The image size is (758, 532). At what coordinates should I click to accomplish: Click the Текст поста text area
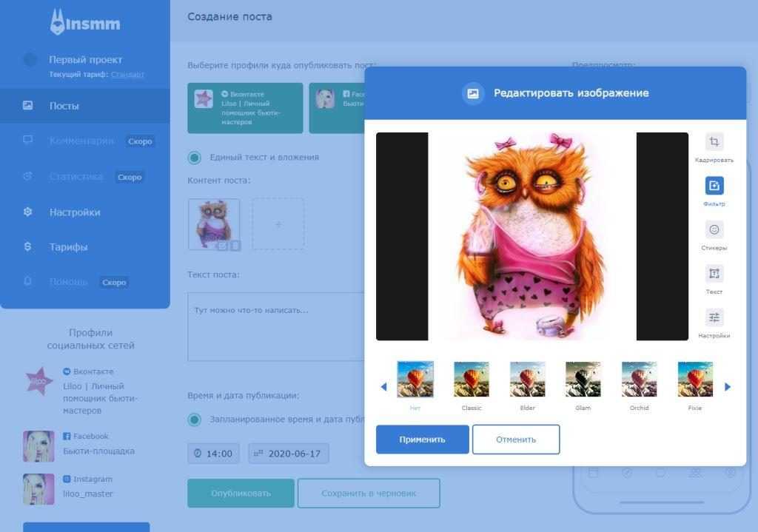[x=275, y=326]
